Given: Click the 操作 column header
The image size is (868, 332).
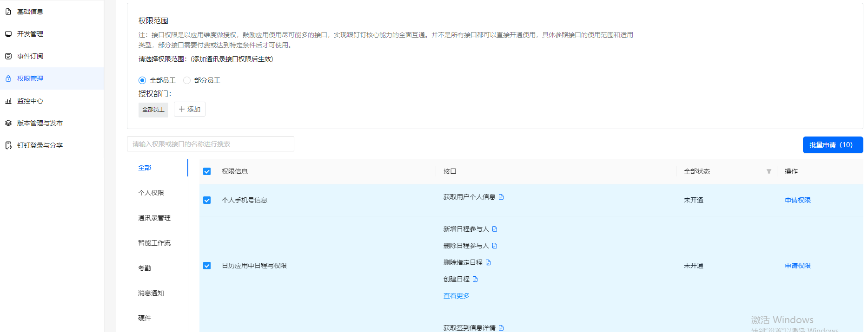Looking at the screenshot, I should point(791,171).
